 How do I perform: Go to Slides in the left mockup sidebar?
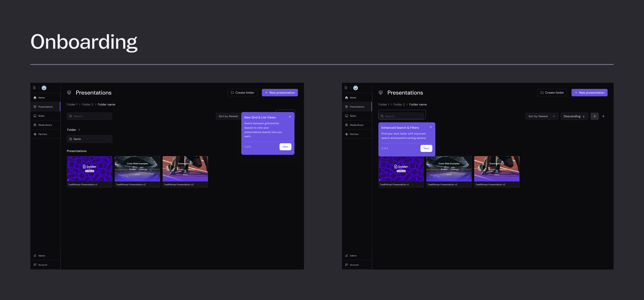41,116
